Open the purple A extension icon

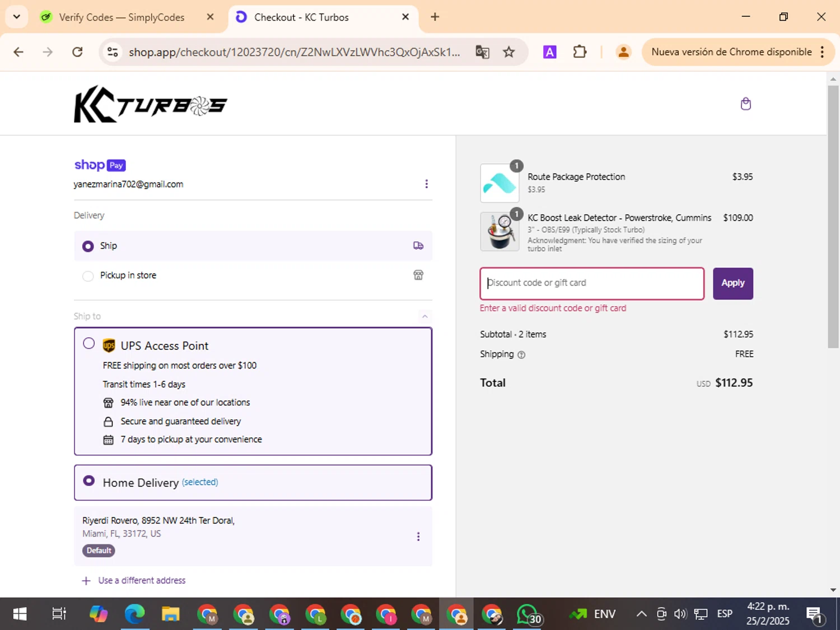click(x=550, y=52)
